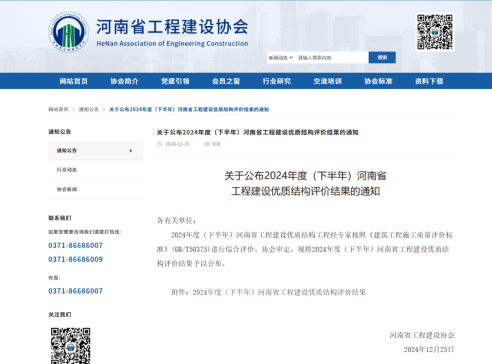Click the 通知公告 breadcrumb link
This screenshot has height=364, width=492.
click(x=89, y=109)
